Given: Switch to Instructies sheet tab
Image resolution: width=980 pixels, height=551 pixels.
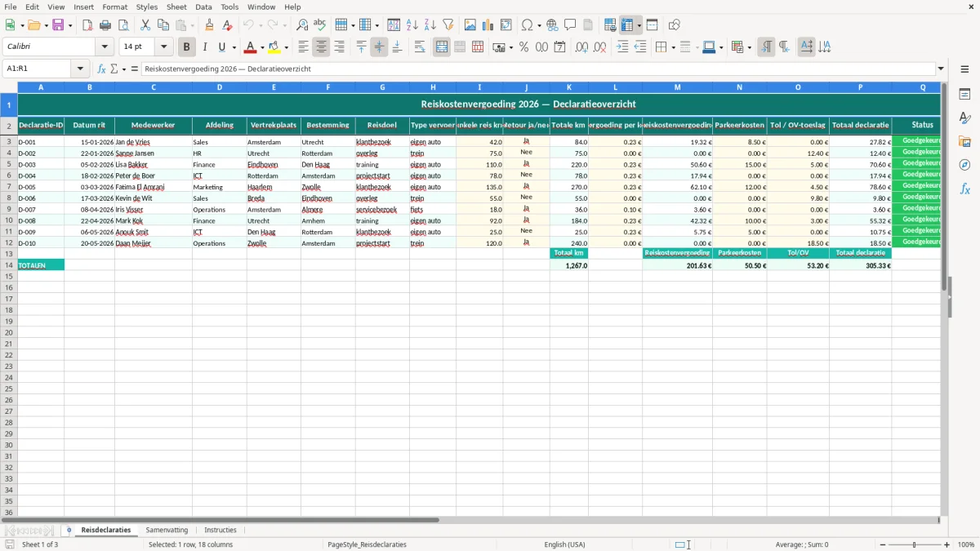Looking at the screenshot, I should [220, 530].
